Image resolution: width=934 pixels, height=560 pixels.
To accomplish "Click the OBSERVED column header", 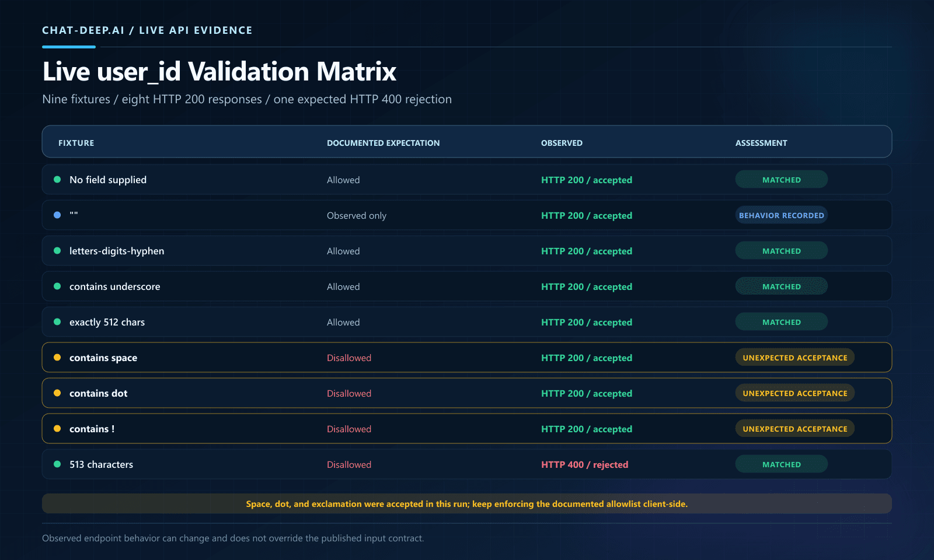I will pos(562,143).
